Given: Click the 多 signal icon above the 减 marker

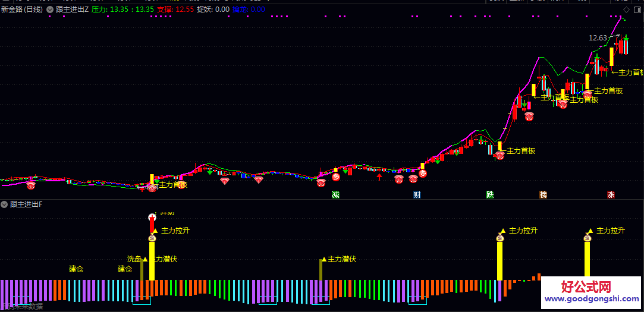Looking at the screenshot, I should click(x=337, y=177).
